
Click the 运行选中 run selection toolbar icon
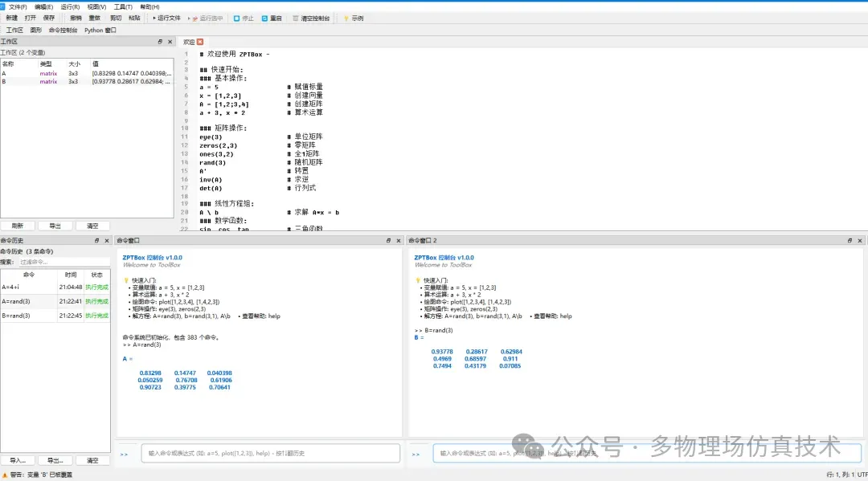(x=194, y=18)
